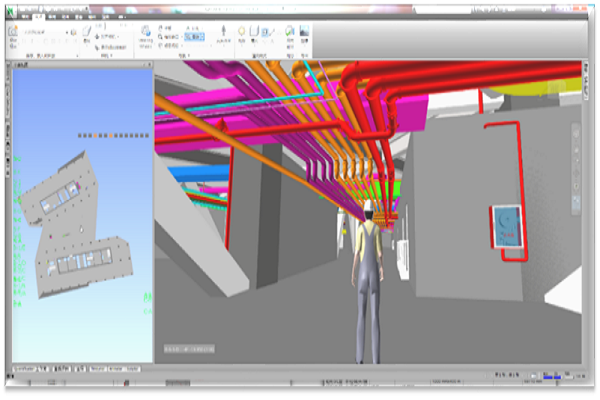Switch to the highlighted Viewpoint ribbon tab

pyautogui.click(x=38, y=18)
